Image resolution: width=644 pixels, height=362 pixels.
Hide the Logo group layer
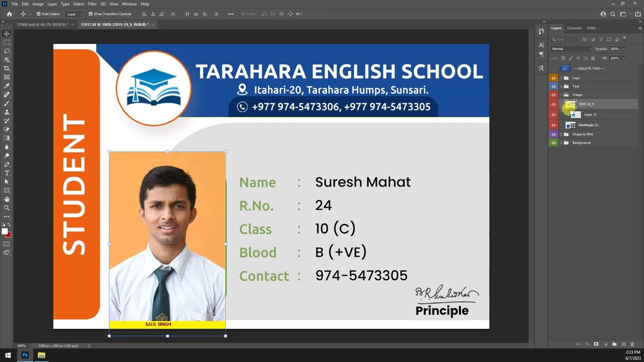pyautogui.click(x=553, y=78)
